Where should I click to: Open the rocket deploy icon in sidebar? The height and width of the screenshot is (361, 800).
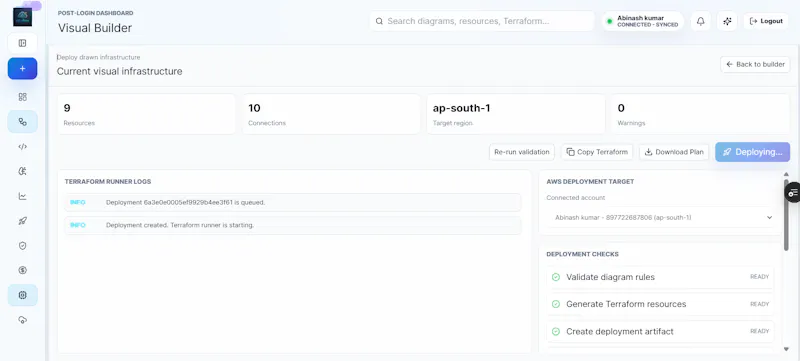coord(22,221)
